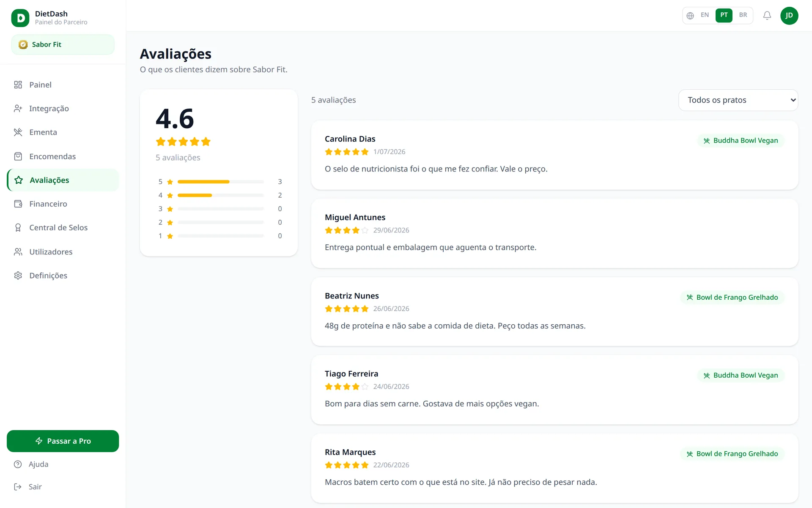The height and width of the screenshot is (508, 812).
Task: Click Bowl de Frango Grelhado tag on Rita Marques' review
Action: [732, 454]
